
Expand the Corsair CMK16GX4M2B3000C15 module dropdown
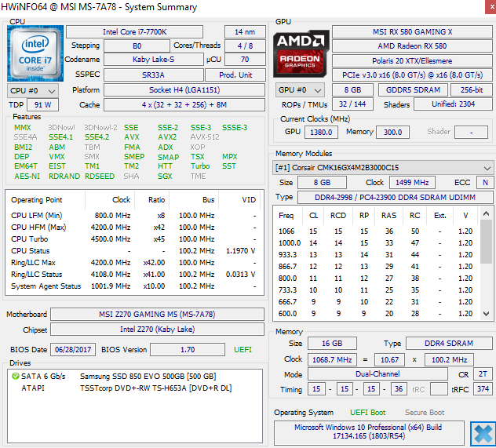[x=382, y=168]
